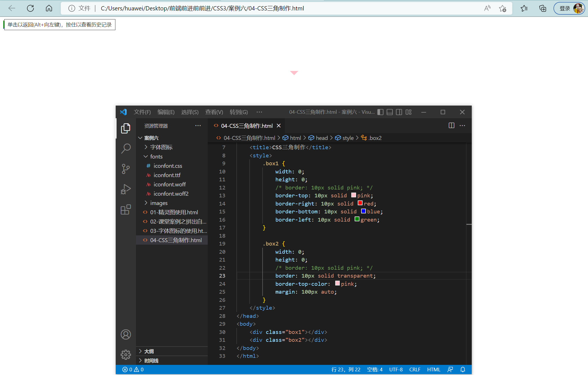The width and height of the screenshot is (588, 375).
Task: Click the blue color swatch on line 15
Action: 363,211
